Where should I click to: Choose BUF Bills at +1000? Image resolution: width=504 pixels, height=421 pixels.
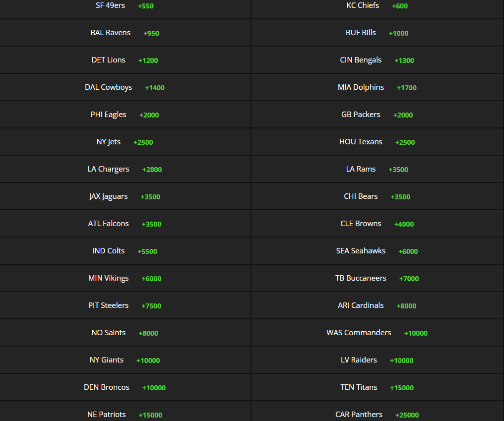[377, 33]
